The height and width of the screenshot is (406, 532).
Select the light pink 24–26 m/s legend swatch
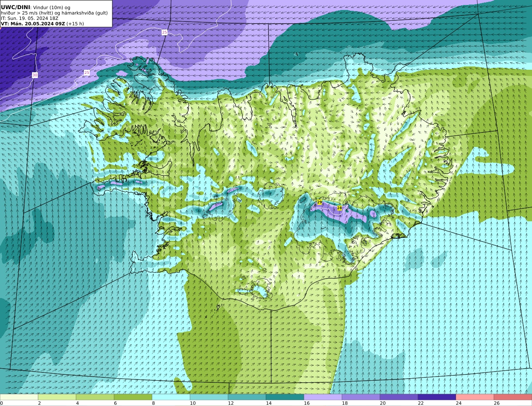475,397
